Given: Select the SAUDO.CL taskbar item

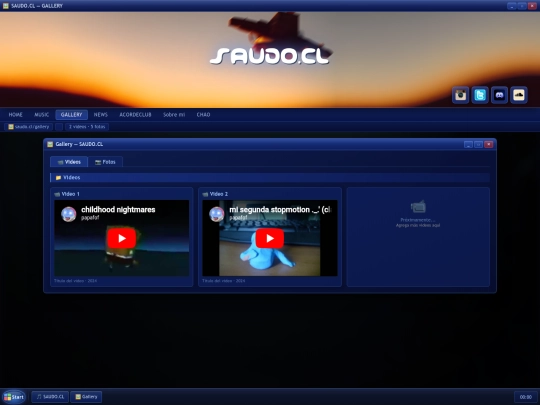Looking at the screenshot, I should point(50,397).
